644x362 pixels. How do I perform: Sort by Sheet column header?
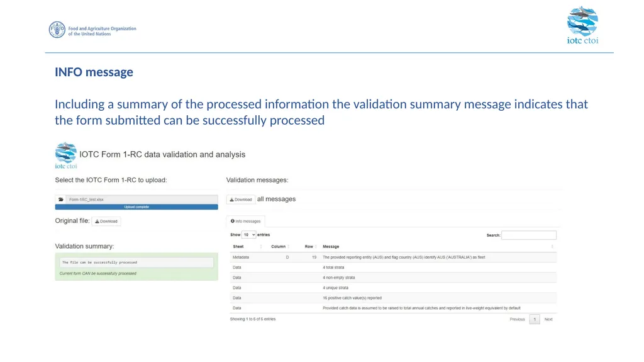point(247,247)
